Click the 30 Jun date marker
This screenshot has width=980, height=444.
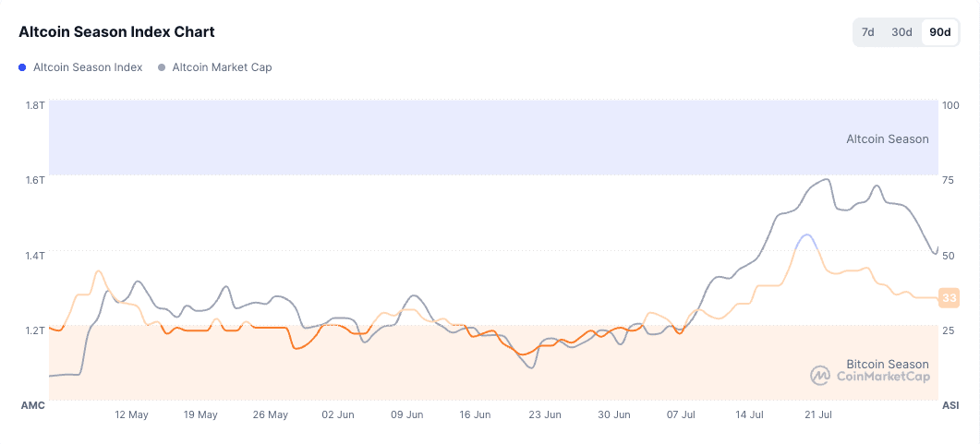tap(613, 414)
